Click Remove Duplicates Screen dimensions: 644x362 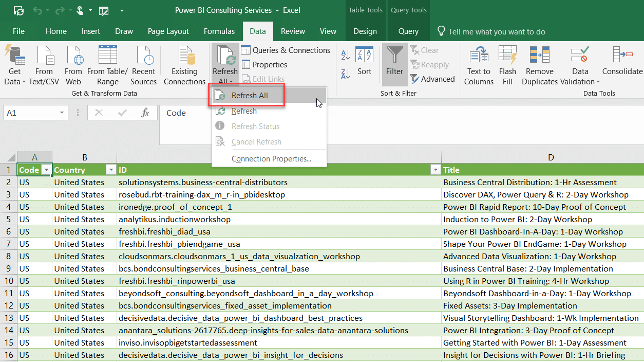click(540, 65)
